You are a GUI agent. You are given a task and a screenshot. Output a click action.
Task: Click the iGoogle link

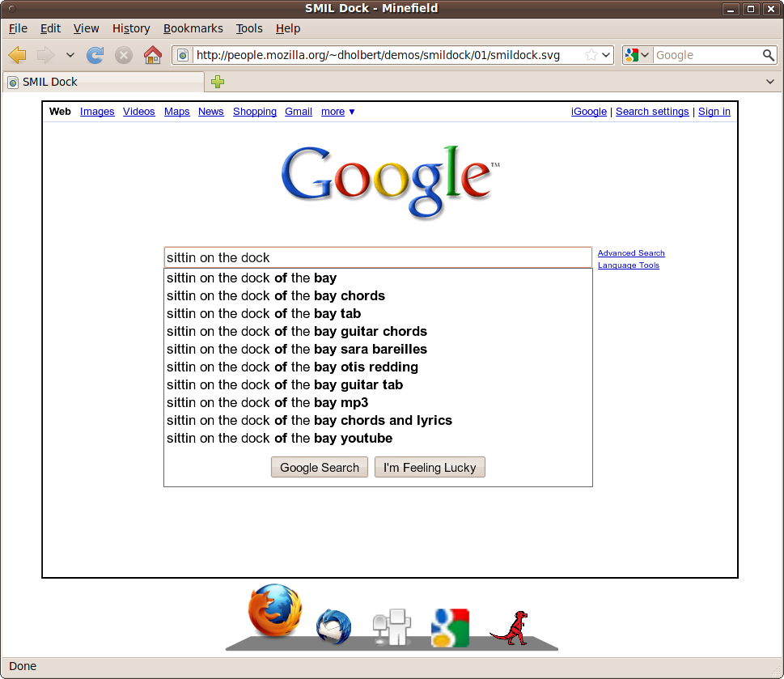[589, 112]
